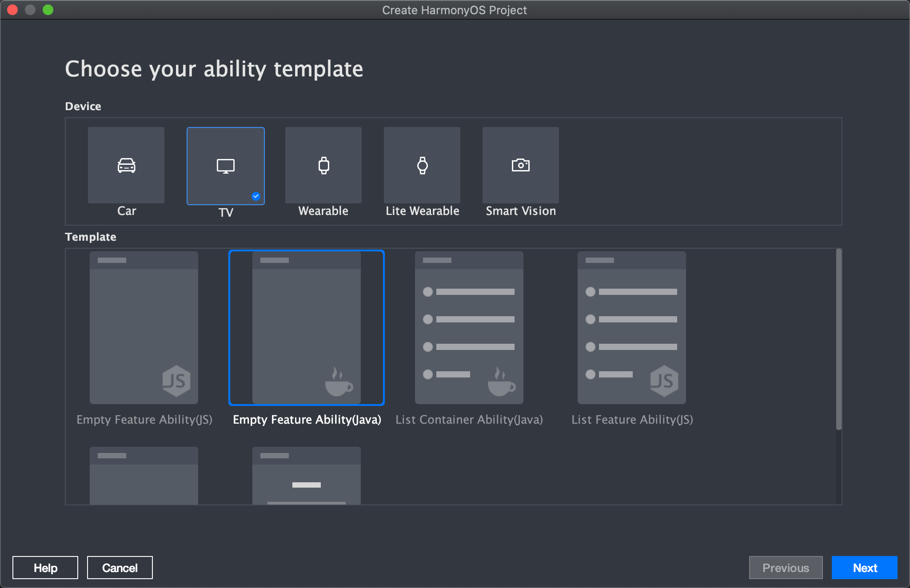Click the 'Smart Vision' device label
The image size is (910, 588).
[521, 211]
